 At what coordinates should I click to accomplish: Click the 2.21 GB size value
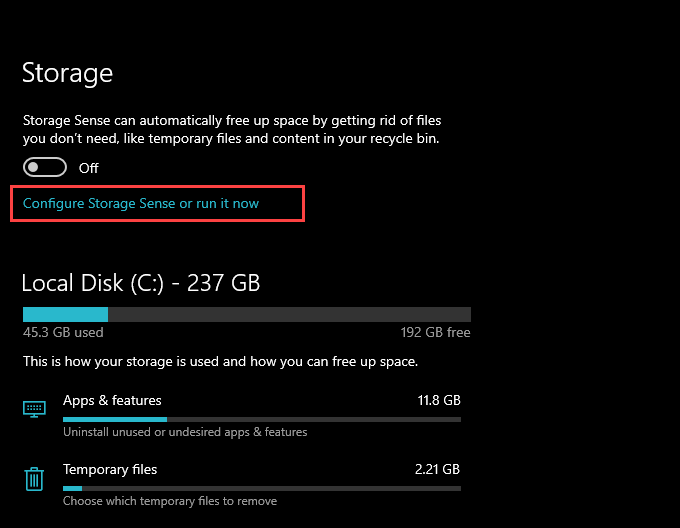[x=439, y=469]
